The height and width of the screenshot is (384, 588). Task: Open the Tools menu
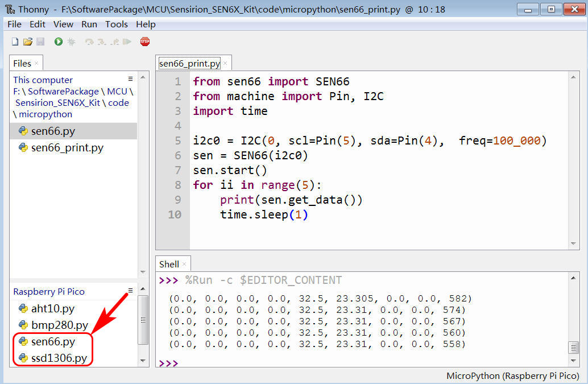(117, 24)
